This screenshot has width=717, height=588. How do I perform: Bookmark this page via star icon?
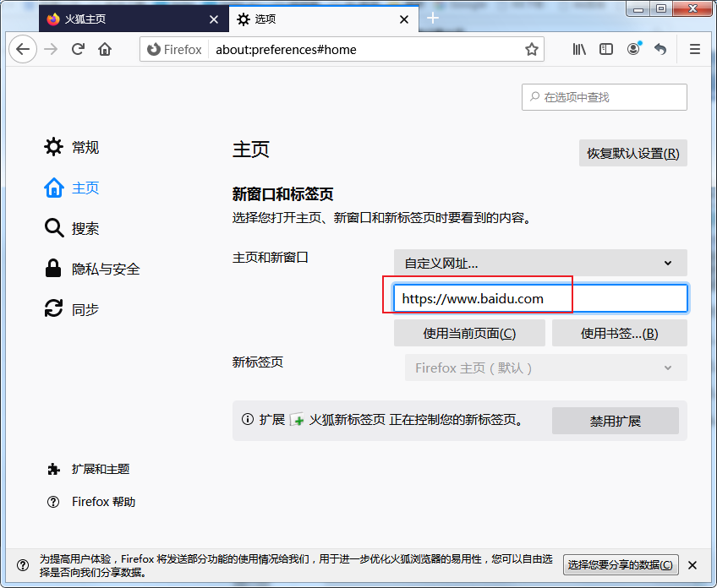(532, 49)
